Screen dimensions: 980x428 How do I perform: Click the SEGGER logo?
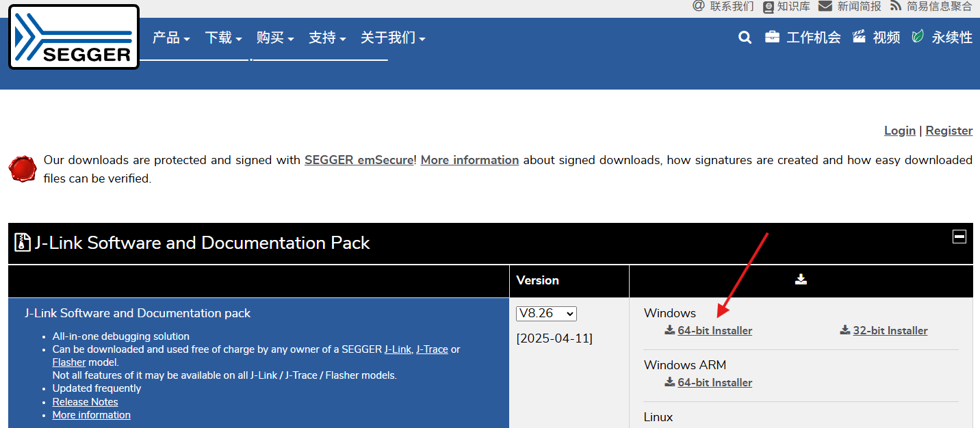point(74,37)
